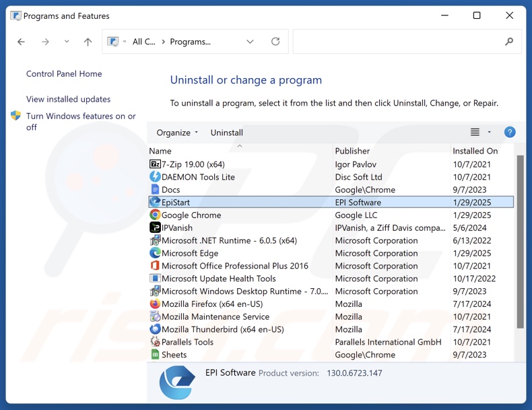Go back with the left arrow
This screenshot has height=410, width=532.
click(21, 42)
